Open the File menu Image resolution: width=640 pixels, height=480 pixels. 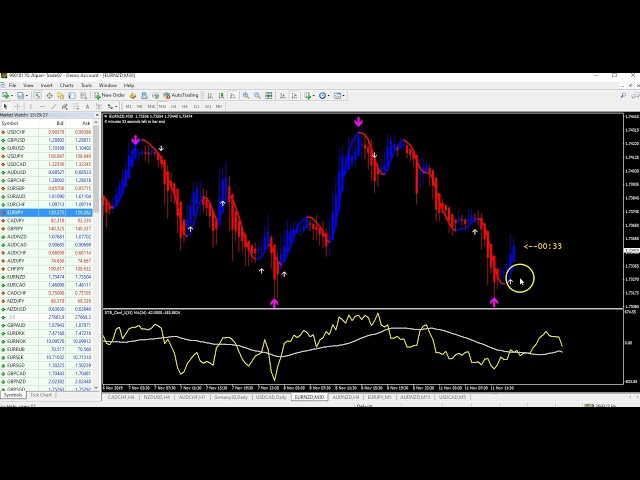(x=11, y=85)
